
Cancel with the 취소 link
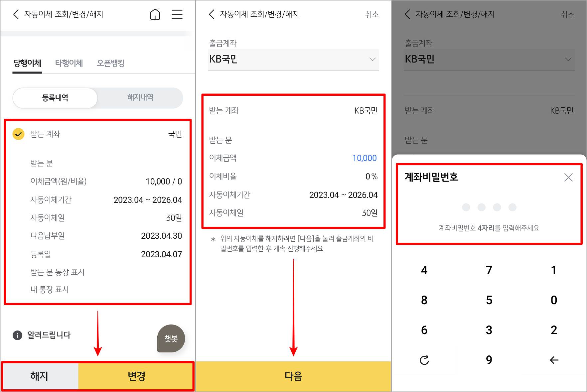click(x=371, y=14)
